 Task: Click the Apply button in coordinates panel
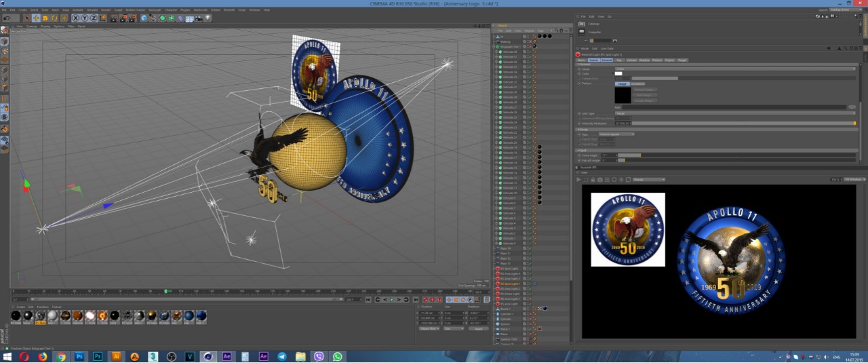pyautogui.click(x=478, y=328)
